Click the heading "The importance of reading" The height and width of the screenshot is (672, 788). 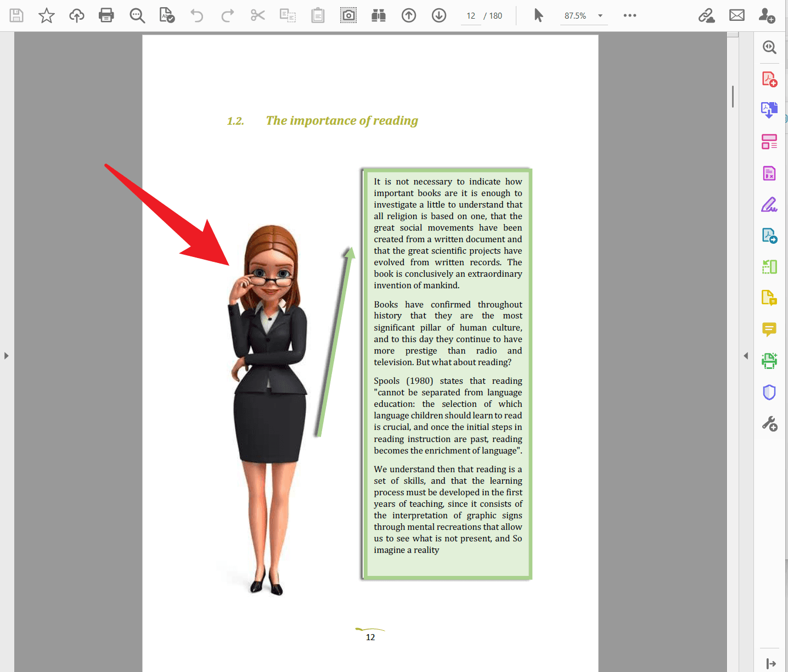click(342, 121)
